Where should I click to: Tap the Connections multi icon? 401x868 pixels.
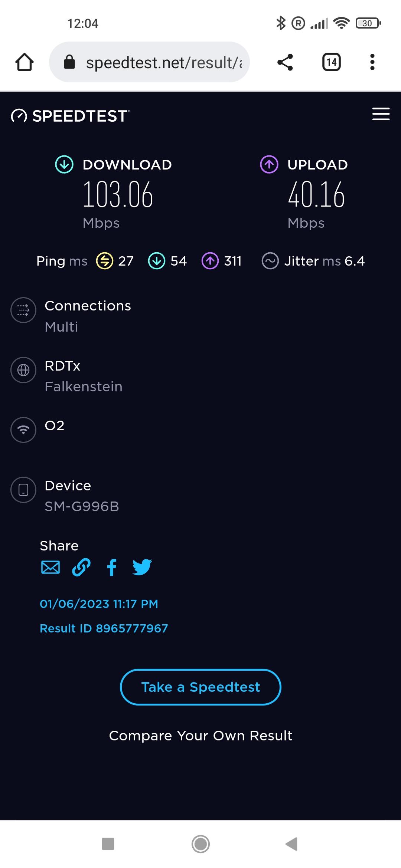pos(23,310)
